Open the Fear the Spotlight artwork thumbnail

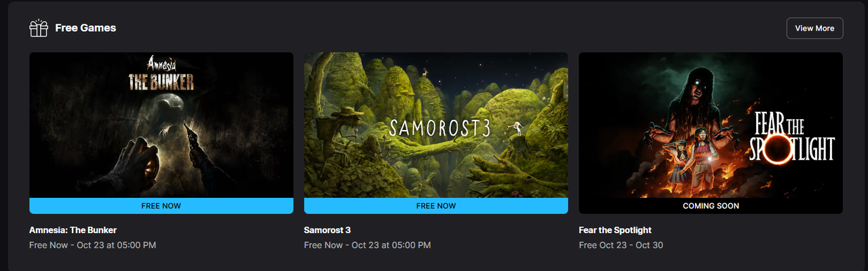(711, 125)
